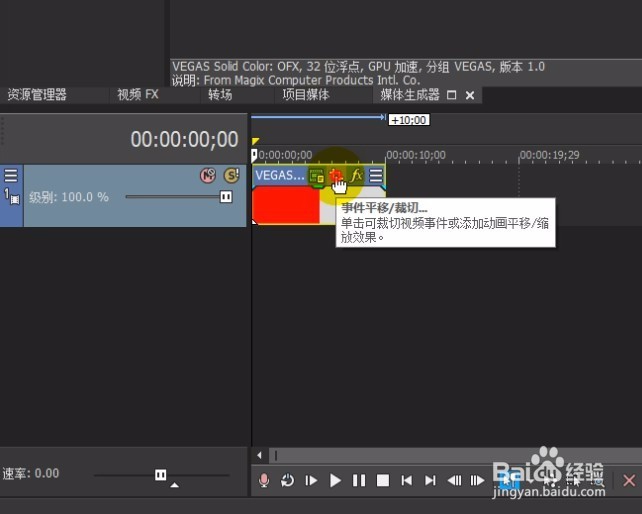Click the playback rate slider handle

point(160,475)
